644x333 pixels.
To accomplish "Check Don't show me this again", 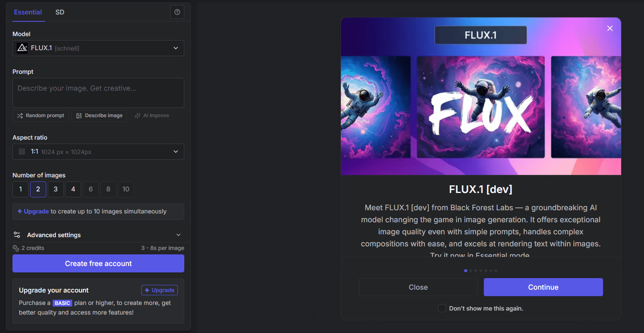I will 442,308.
